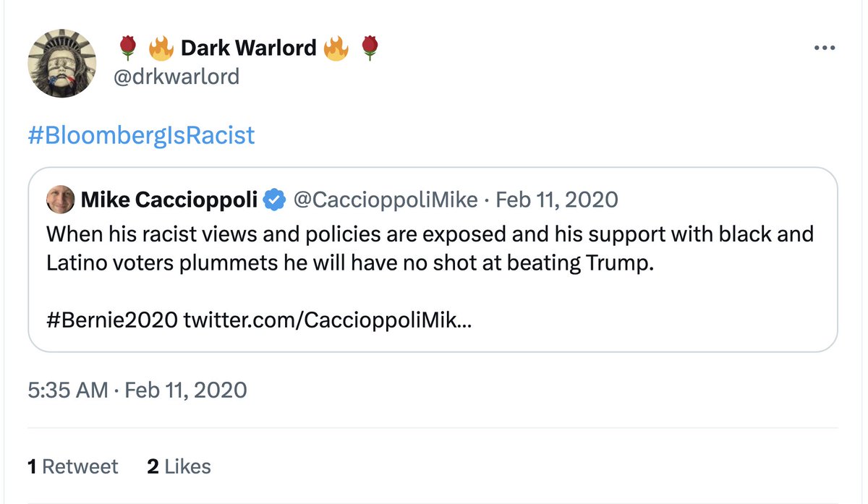This screenshot has height=504, width=868.
Task: Click the fire emoji right of Dark Warlord
Action: (336, 48)
